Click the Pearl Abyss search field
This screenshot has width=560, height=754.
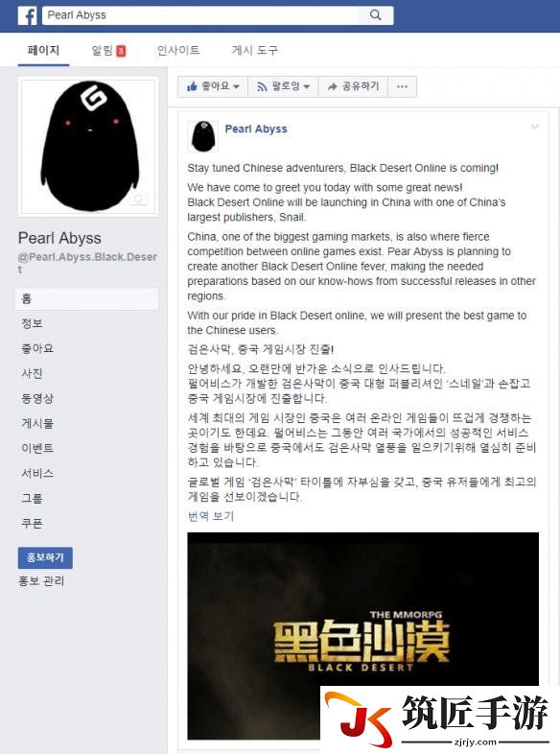(x=200, y=15)
